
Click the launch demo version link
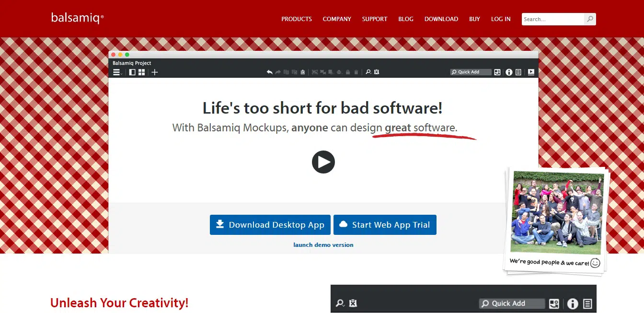pos(323,245)
